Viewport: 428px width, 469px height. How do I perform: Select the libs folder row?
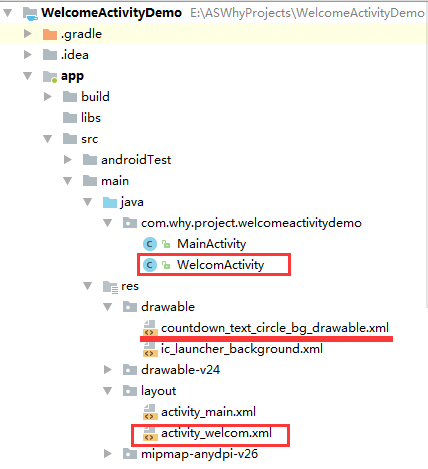[x=214, y=118]
